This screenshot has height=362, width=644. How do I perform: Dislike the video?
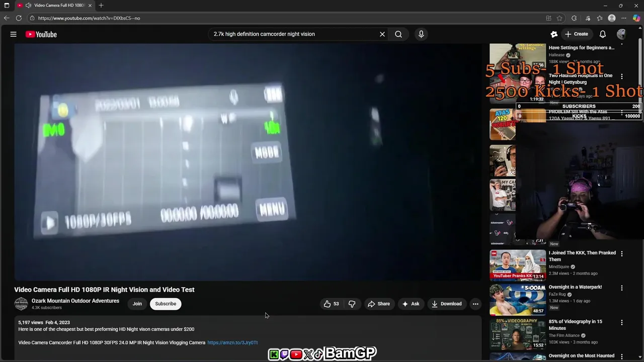(352, 304)
